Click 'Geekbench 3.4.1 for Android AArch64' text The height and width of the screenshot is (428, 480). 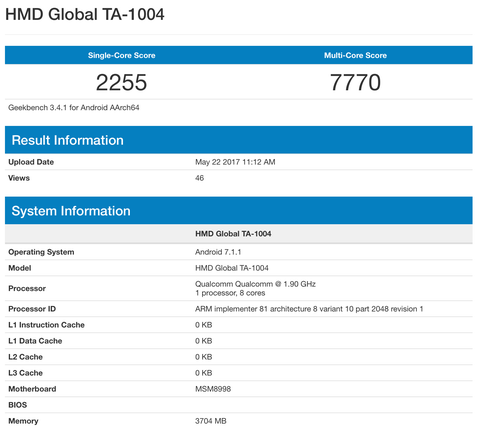[x=74, y=108]
